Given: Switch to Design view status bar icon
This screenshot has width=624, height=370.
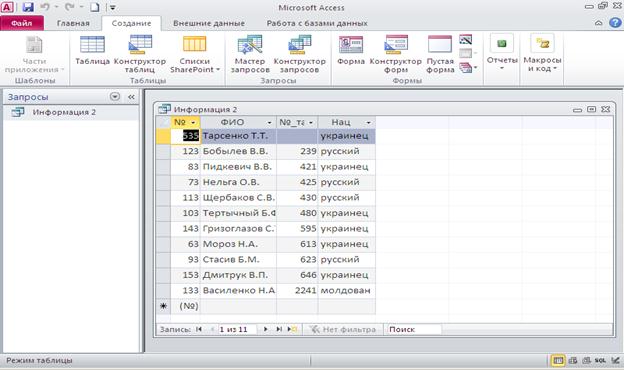Looking at the screenshot, I should (x=615, y=360).
